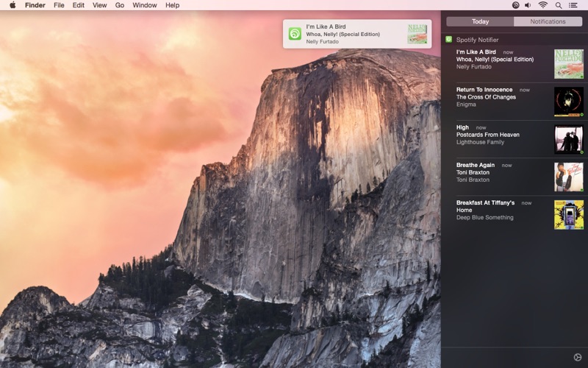Click Nelly Furtado artist name in sidebar
The height and width of the screenshot is (368, 588).
[473, 67]
